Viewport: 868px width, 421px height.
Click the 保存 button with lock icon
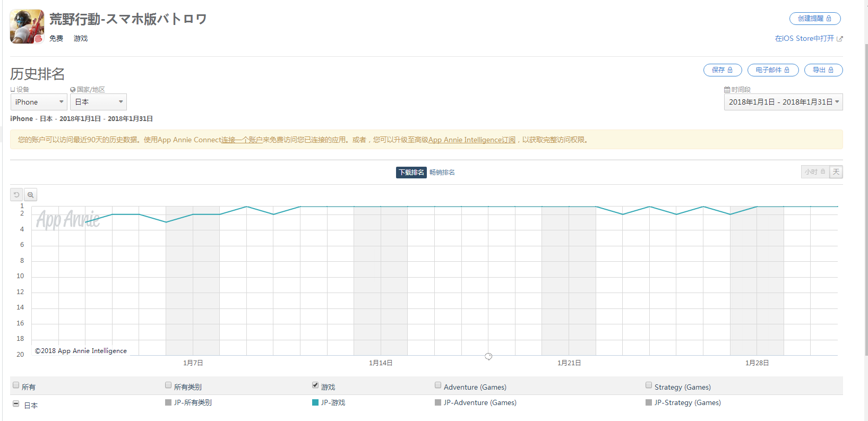pyautogui.click(x=722, y=70)
